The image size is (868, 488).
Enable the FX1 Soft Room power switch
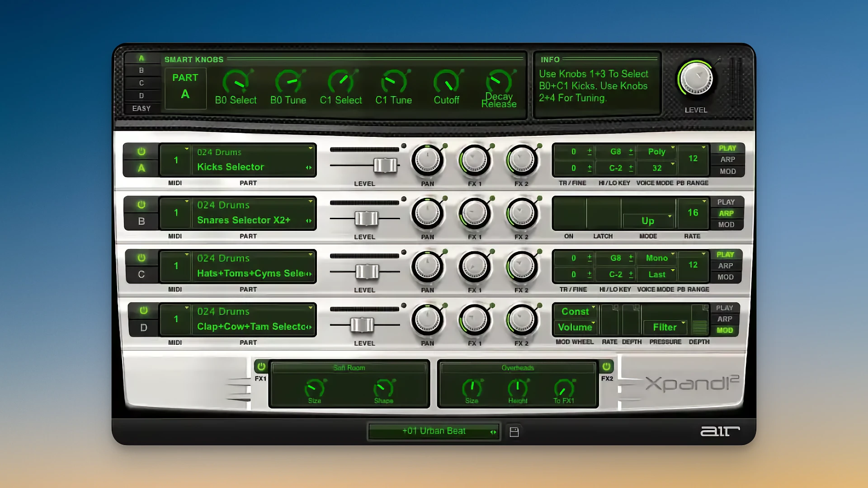(260, 367)
